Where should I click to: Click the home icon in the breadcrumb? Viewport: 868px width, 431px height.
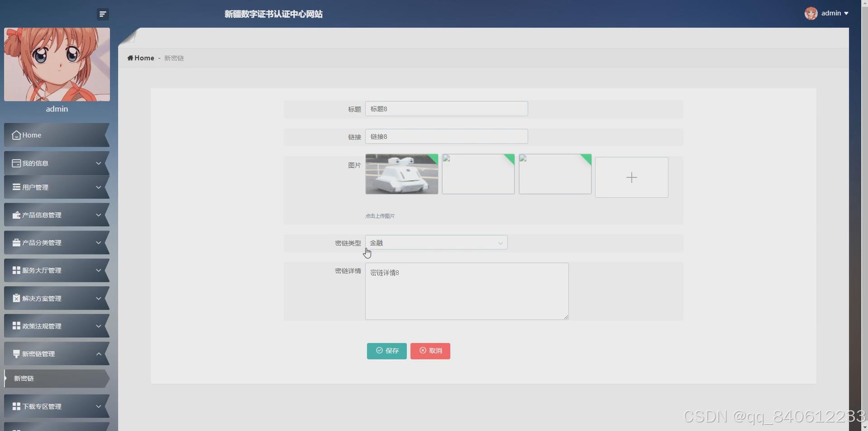click(x=131, y=58)
